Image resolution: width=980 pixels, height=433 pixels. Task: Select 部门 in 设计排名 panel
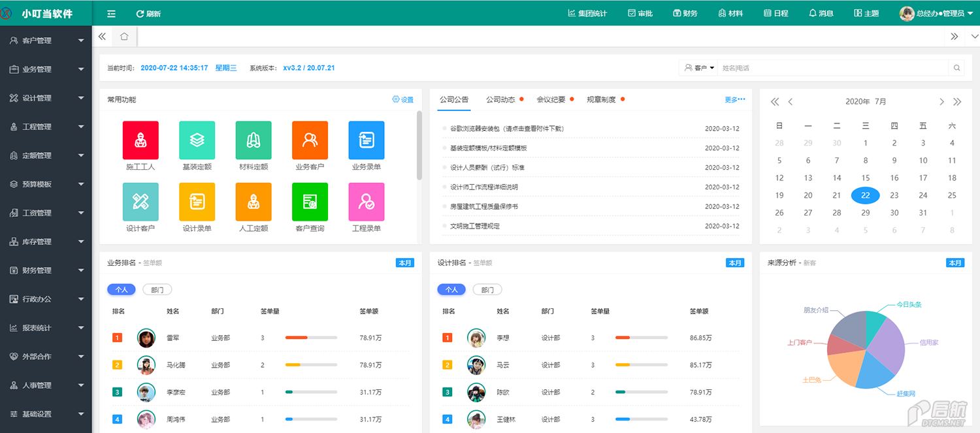pos(487,289)
